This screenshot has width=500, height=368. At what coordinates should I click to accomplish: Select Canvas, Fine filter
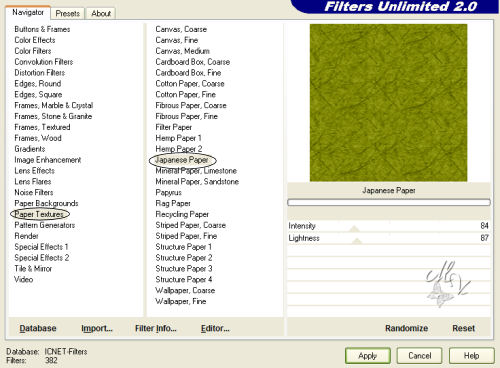click(177, 40)
